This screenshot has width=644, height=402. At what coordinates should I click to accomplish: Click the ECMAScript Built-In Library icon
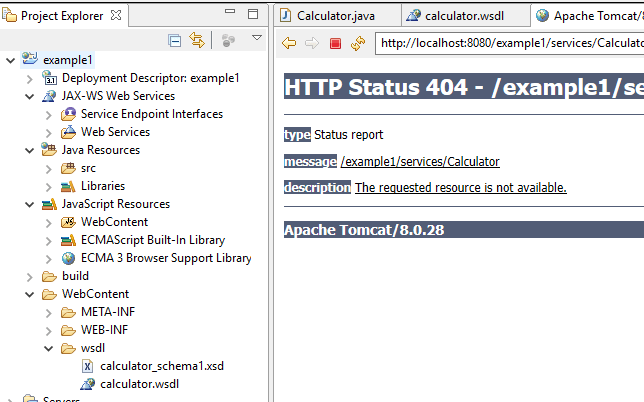[68, 240]
